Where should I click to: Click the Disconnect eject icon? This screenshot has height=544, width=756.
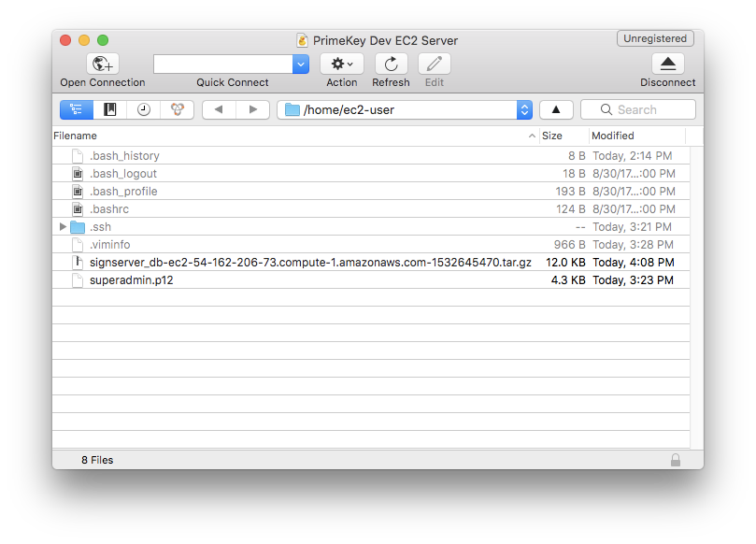667,64
